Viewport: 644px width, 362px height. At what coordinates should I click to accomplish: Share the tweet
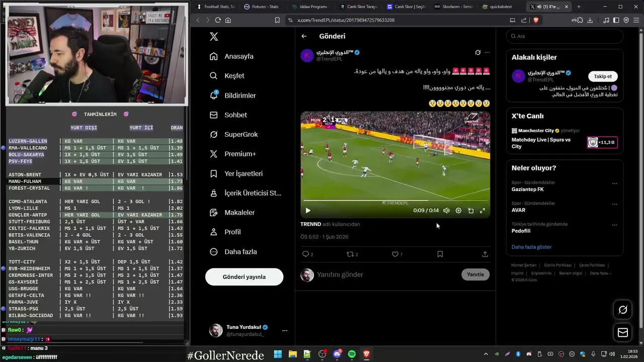pos(485,254)
